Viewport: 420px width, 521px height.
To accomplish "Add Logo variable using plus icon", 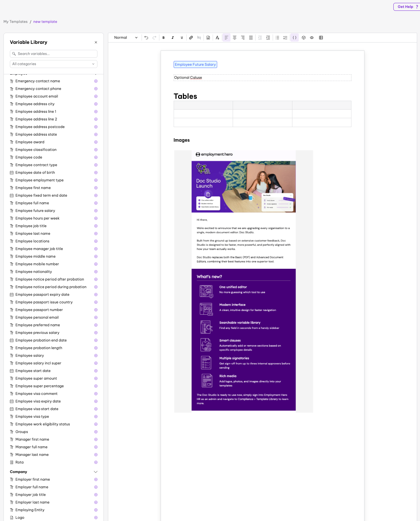I will [96, 518].
